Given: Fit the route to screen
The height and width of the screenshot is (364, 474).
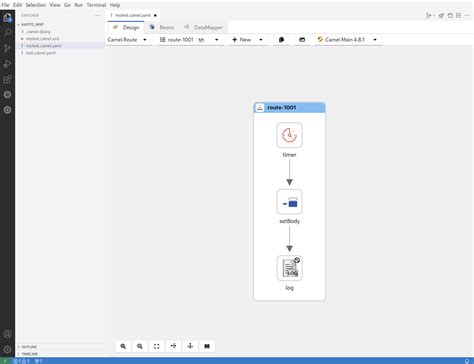Looking at the screenshot, I should [x=157, y=346].
